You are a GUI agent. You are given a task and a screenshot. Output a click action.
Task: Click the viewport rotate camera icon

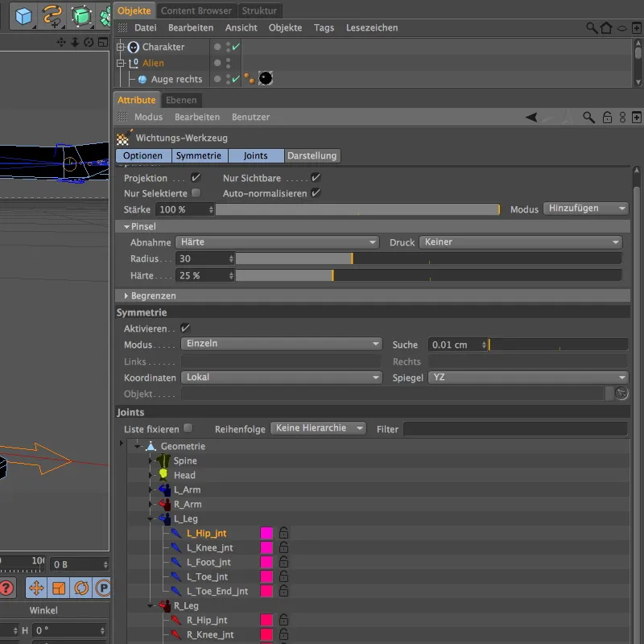(x=89, y=42)
